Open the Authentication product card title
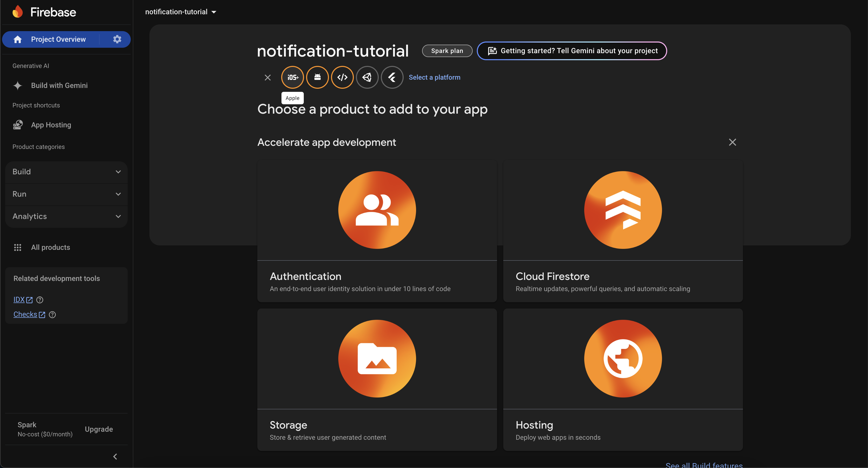868x468 pixels. pyautogui.click(x=305, y=276)
